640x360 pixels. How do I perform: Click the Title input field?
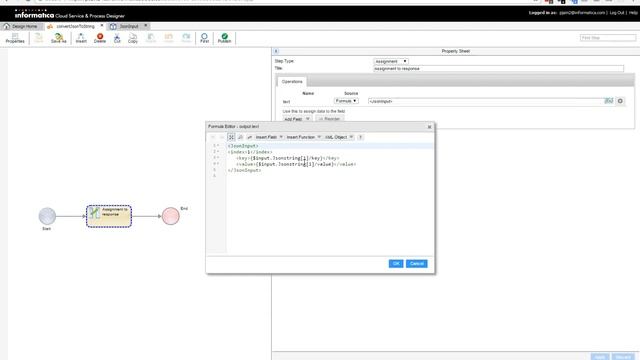pos(498,69)
